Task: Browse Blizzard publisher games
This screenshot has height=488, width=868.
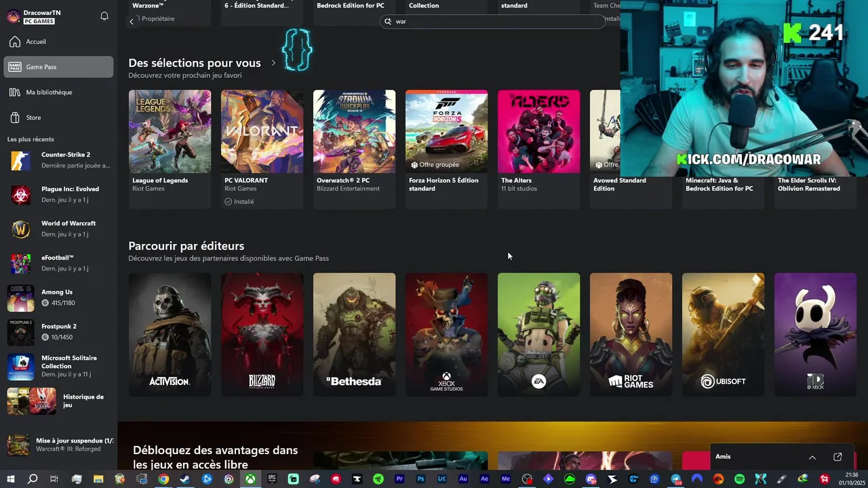Action: (x=262, y=334)
